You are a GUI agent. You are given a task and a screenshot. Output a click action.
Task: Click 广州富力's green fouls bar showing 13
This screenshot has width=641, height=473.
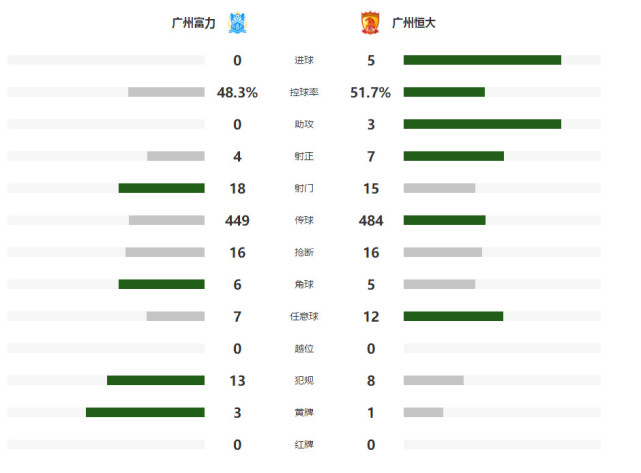[x=156, y=380]
